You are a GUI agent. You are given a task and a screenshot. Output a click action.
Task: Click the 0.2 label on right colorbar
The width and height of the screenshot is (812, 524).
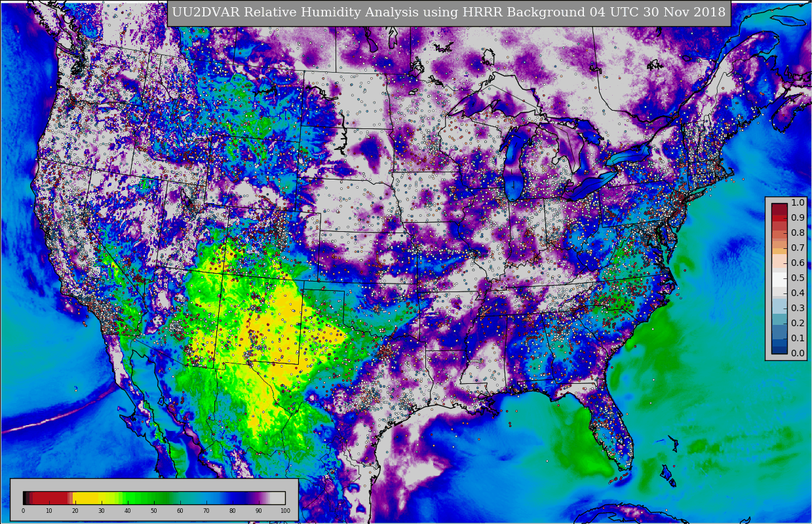click(x=798, y=323)
